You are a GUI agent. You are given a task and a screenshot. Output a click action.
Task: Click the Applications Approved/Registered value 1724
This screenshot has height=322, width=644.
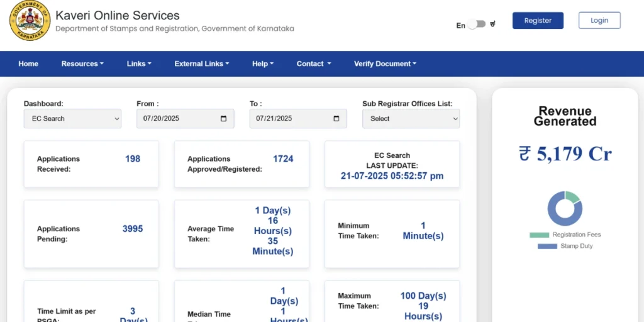pyautogui.click(x=283, y=159)
